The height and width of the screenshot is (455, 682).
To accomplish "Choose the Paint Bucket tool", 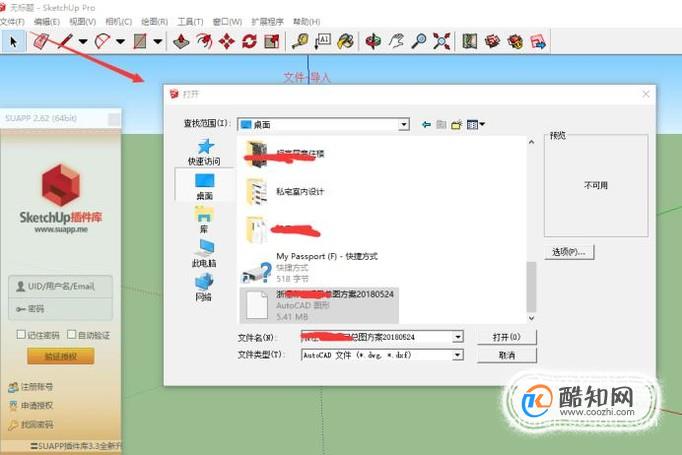I will 346,42.
